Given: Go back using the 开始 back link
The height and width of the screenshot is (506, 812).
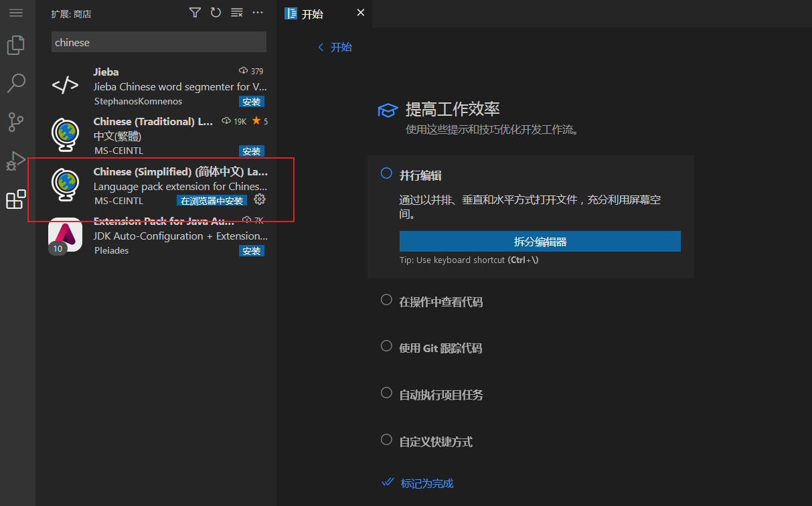Looking at the screenshot, I should (335, 47).
